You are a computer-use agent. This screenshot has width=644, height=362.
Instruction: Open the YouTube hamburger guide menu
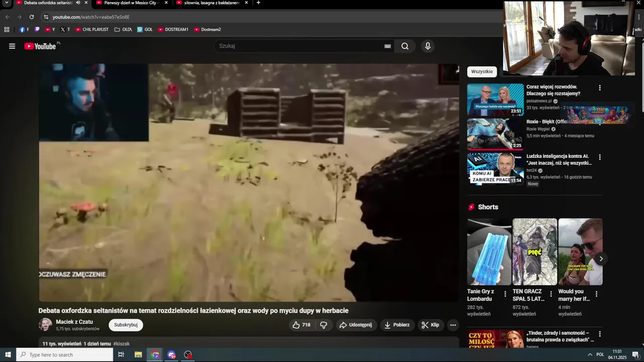[12, 46]
